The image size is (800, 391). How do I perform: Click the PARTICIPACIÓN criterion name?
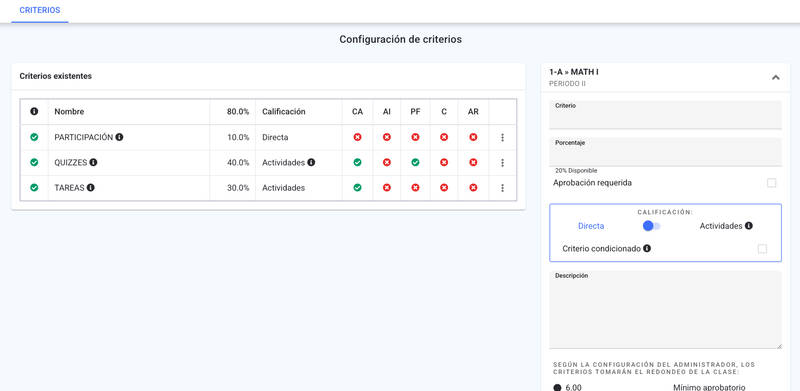(84, 137)
